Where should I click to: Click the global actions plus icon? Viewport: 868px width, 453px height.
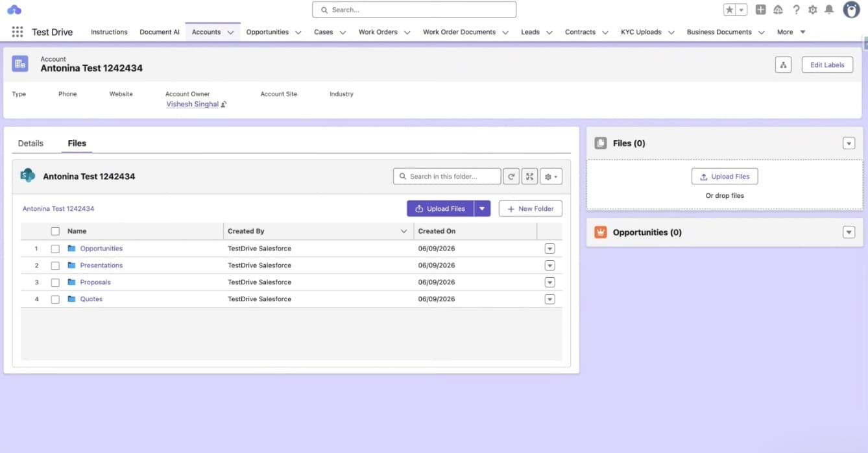[x=761, y=10]
